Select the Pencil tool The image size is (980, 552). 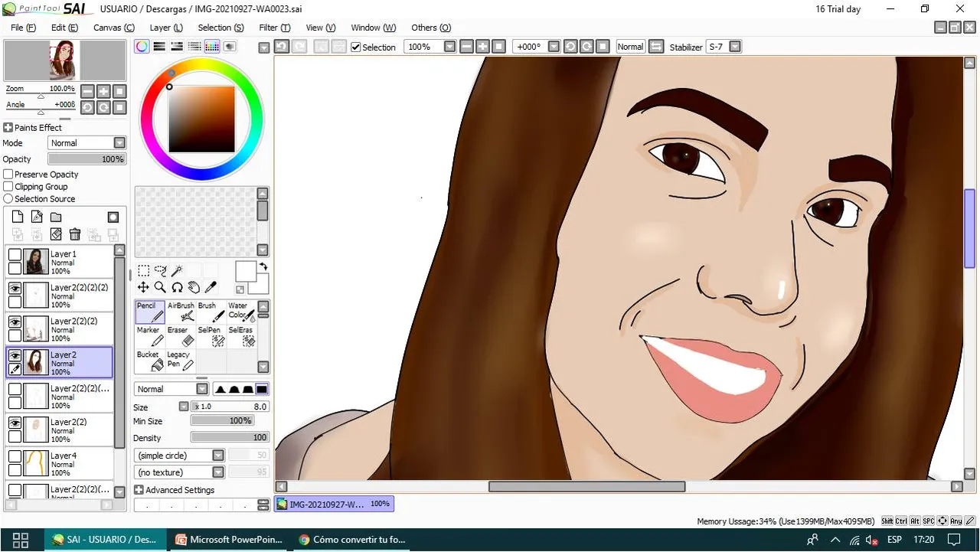pyautogui.click(x=150, y=312)
